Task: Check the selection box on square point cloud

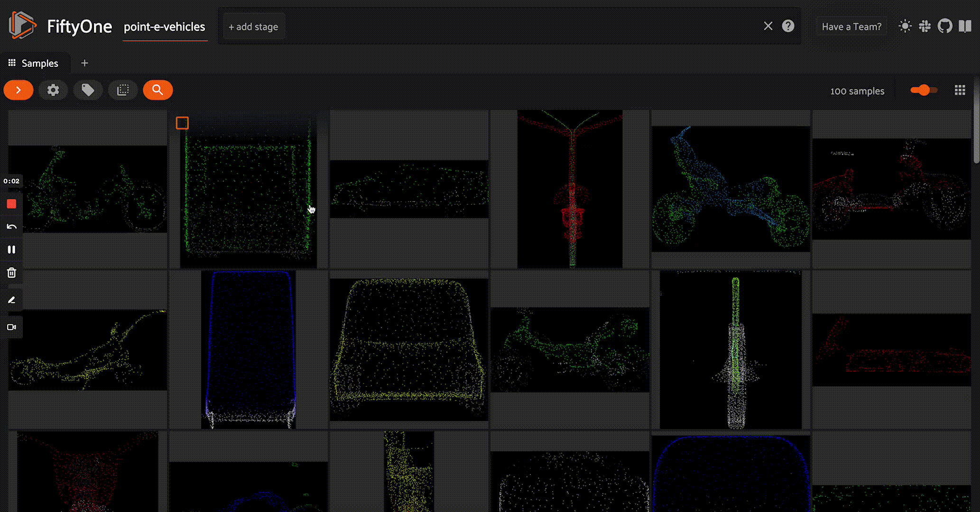Action: 182,123
